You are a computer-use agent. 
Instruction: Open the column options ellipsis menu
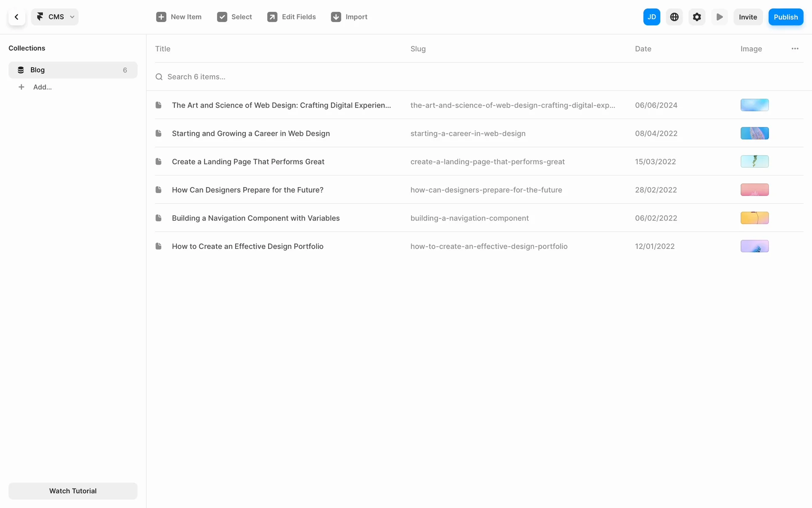pyautogui.click(x=795, y=49)
